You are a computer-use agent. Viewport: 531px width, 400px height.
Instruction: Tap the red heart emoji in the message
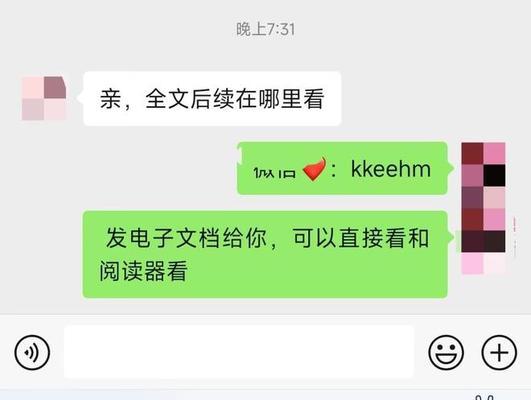coord(314,169)
